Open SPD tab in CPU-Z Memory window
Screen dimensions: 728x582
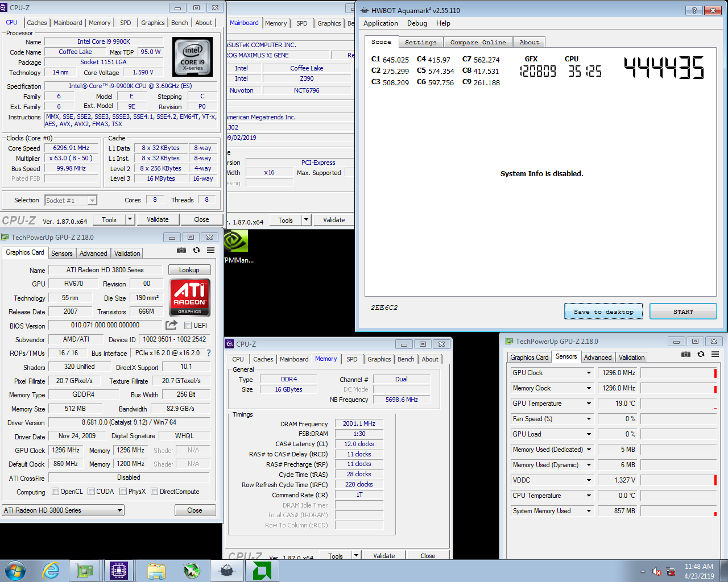[x=352, y=359]
